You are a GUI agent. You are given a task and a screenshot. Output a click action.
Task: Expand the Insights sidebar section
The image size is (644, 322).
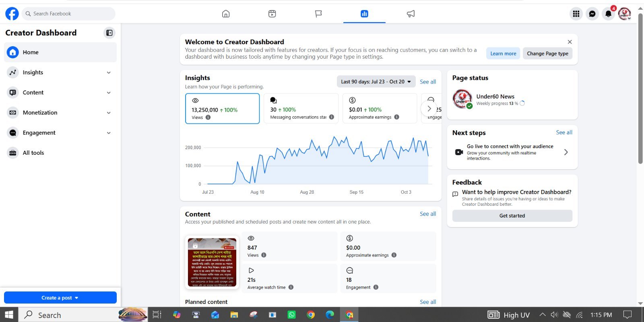click(60, 72)
